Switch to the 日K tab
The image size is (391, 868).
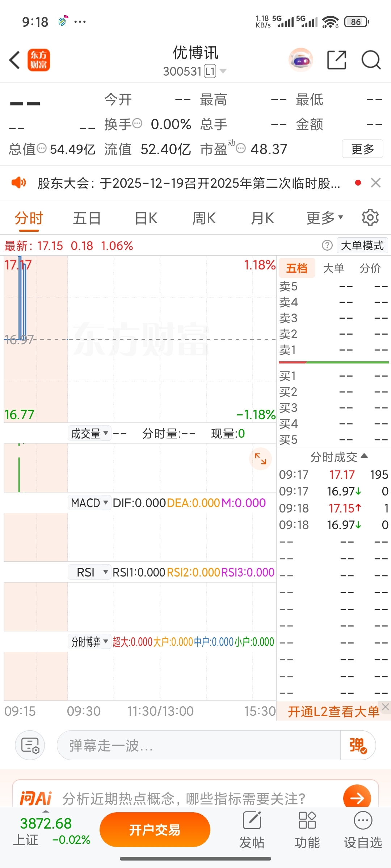(x=146, y=218)
